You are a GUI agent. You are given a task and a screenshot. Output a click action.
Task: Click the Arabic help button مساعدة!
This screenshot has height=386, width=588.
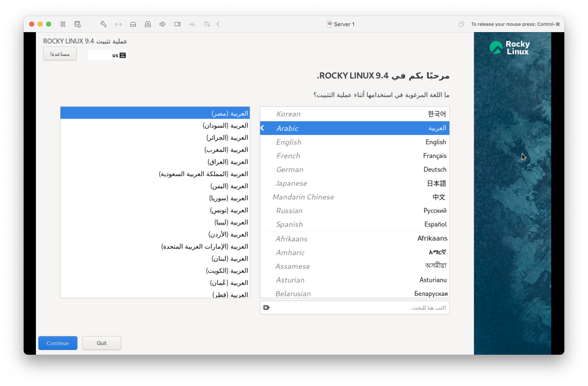click(60, 54)
